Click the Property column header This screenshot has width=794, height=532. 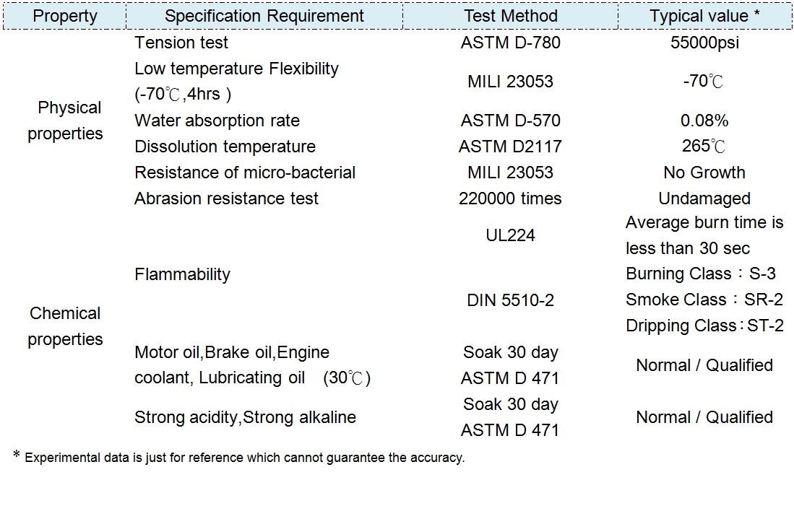pos(65,16)
